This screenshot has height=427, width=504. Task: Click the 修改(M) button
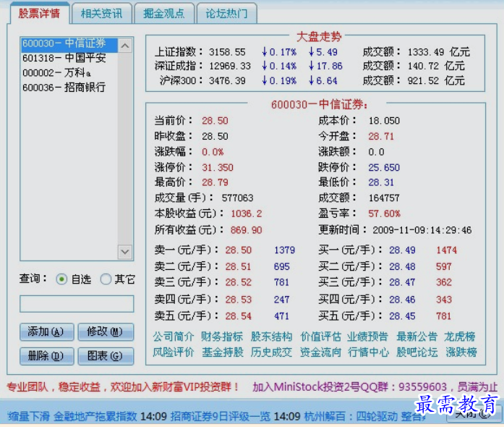106,331
